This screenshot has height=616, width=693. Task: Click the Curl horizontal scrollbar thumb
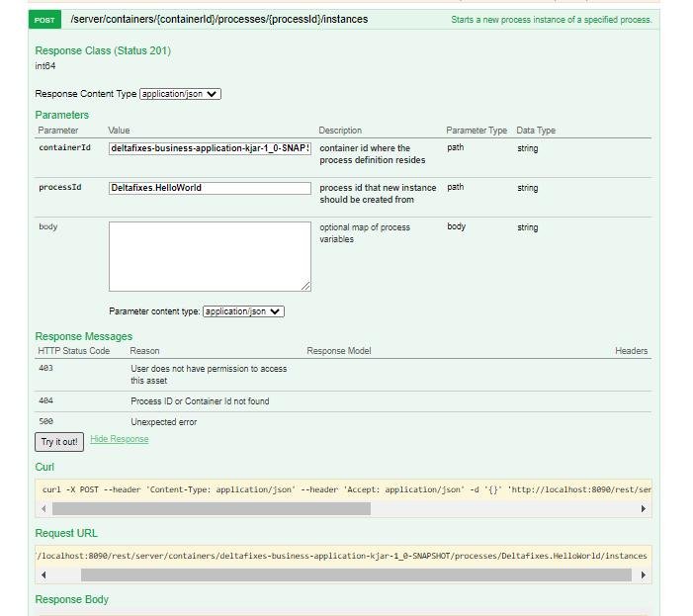(x=211, y=509)
